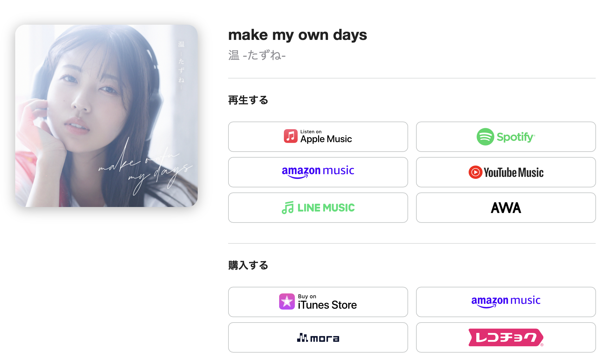
Task: Click the red YouTube Music play icon
Action: coord(475,172)
